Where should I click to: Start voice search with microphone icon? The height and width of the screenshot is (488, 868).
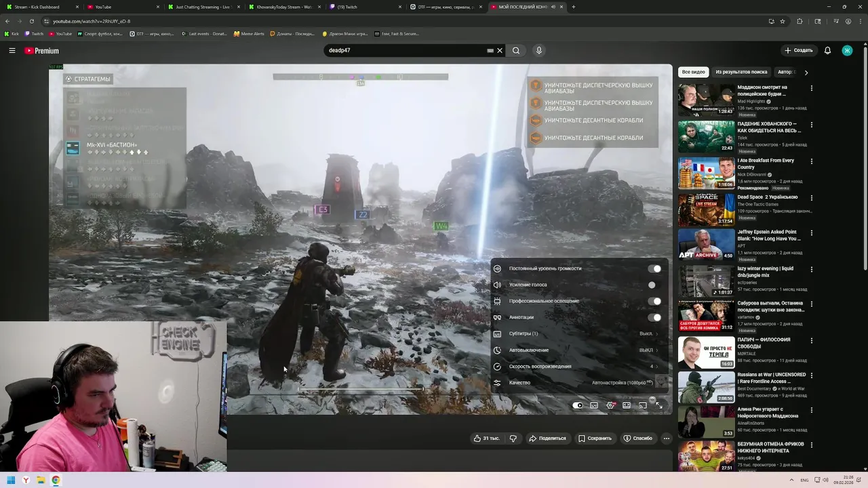539,50
